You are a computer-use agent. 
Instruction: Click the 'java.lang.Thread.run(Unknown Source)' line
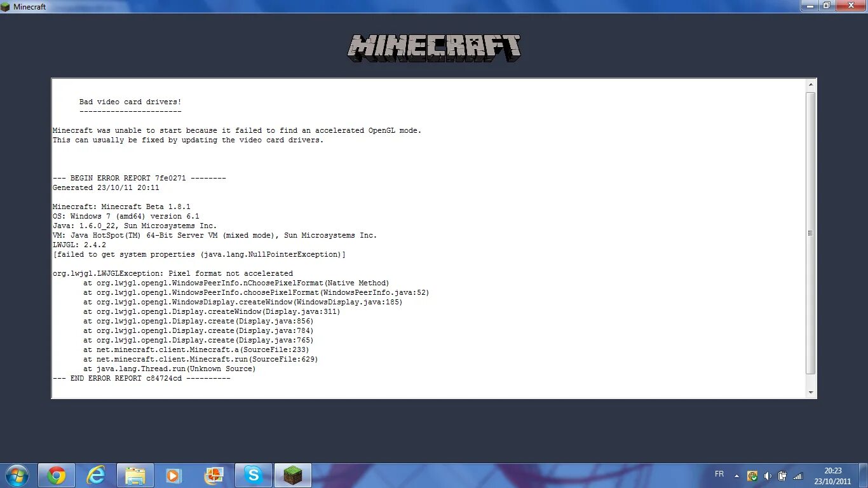tap(170, 369)
